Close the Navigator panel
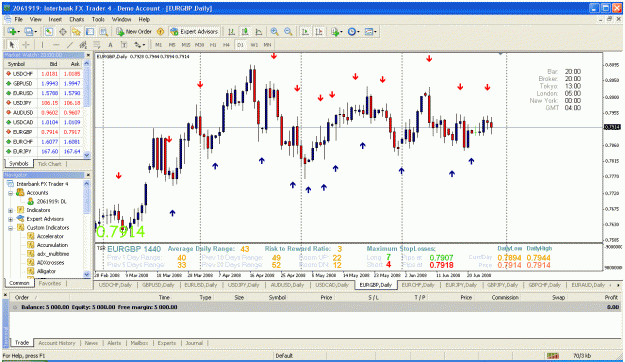The height and width of the screenshot is (362, 625). coord(88,175)
